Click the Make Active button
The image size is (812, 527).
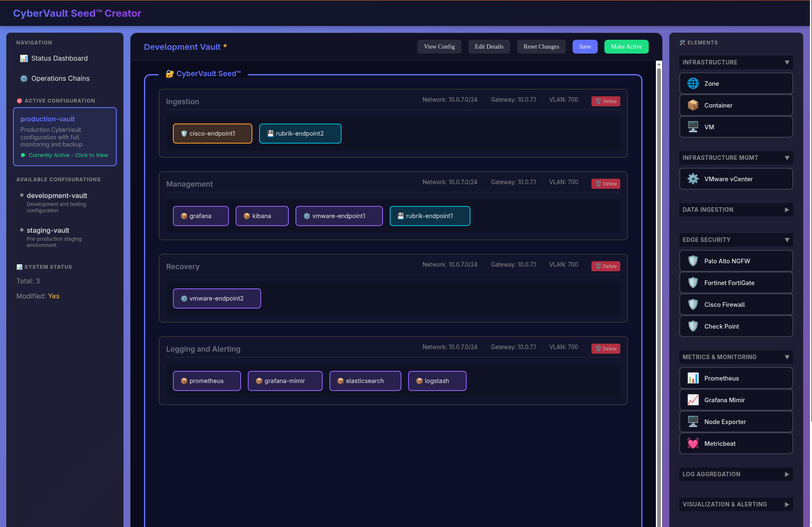pyautogui.click(x=626, y=46)
